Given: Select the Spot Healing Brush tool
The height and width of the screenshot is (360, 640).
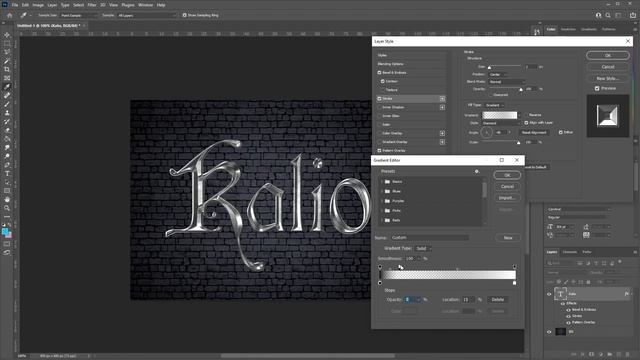Looking at the screenshot, I should [7, 96].
